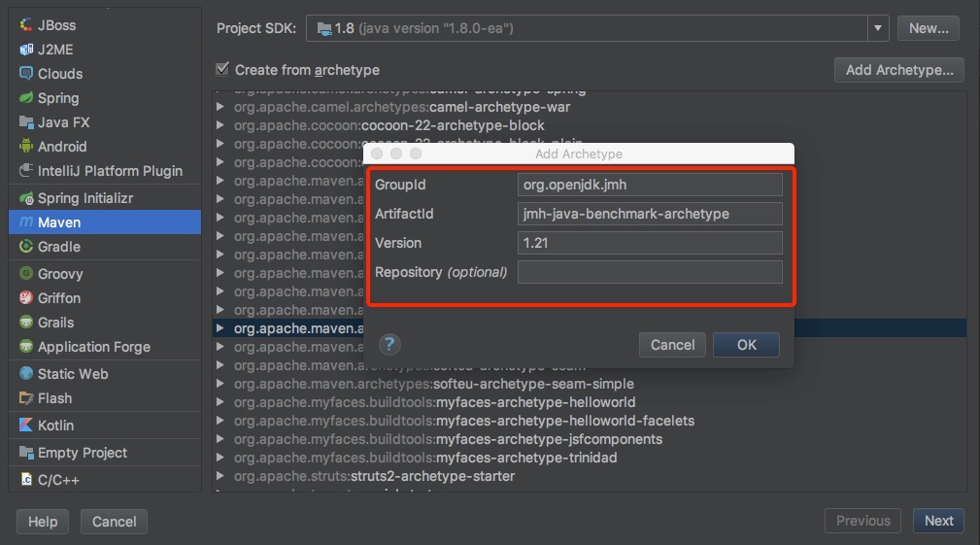Click the Clouds icon
980x545 pixels.
[25, 74]
